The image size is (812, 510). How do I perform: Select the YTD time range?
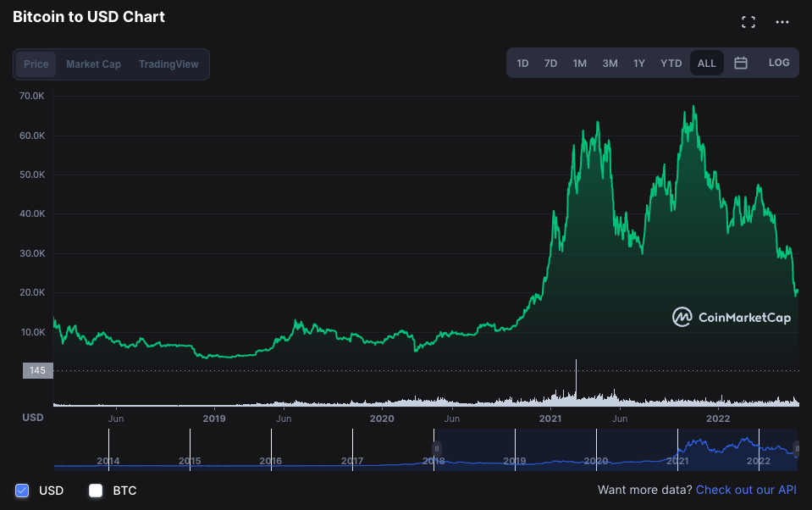pos(671,63)
